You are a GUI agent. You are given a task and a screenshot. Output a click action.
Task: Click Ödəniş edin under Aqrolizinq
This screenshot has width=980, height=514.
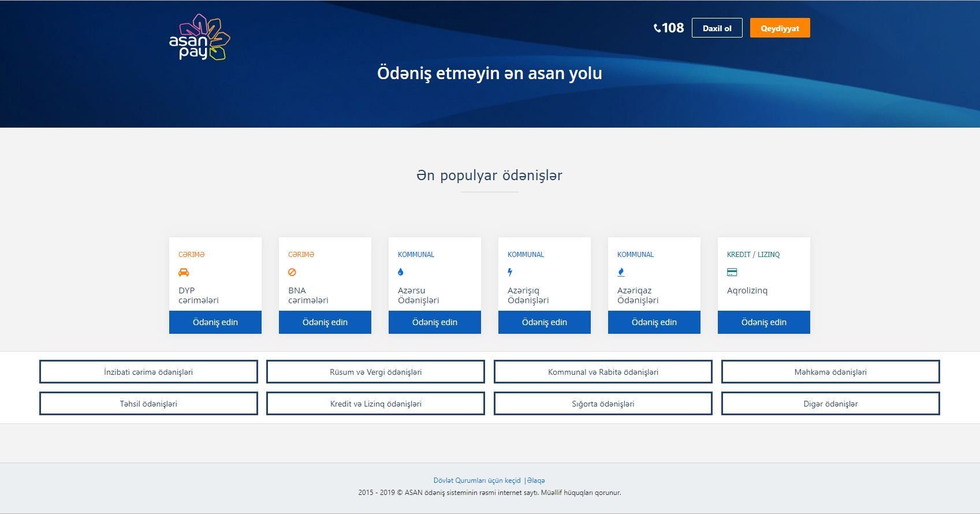tap(764, 322)
